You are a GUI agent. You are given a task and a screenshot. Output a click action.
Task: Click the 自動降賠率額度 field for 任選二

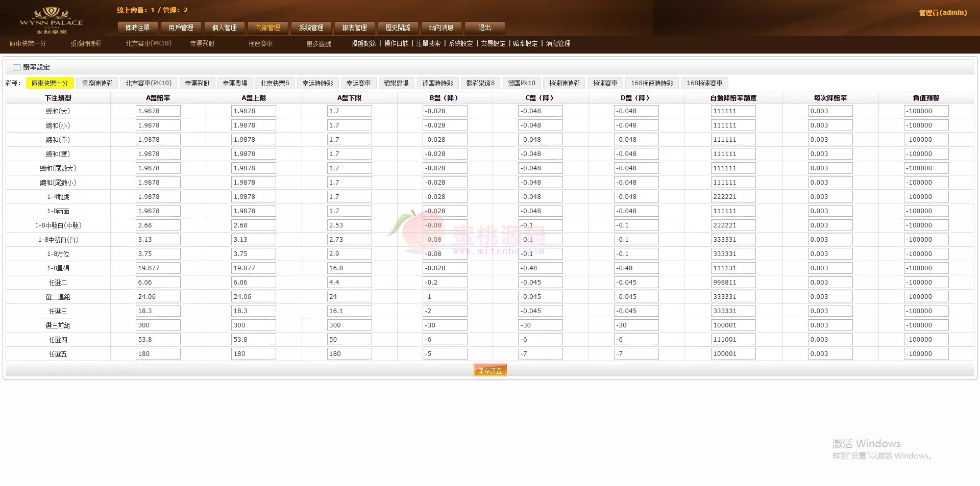click(x=733, y=283)
